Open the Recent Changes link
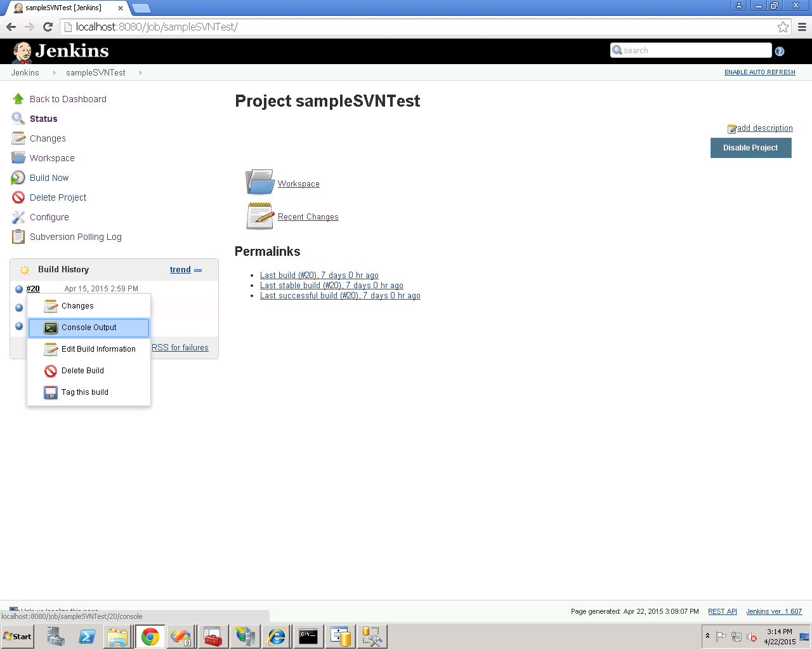This screenshot has height=650, width=812. click(x=308, y=217)
